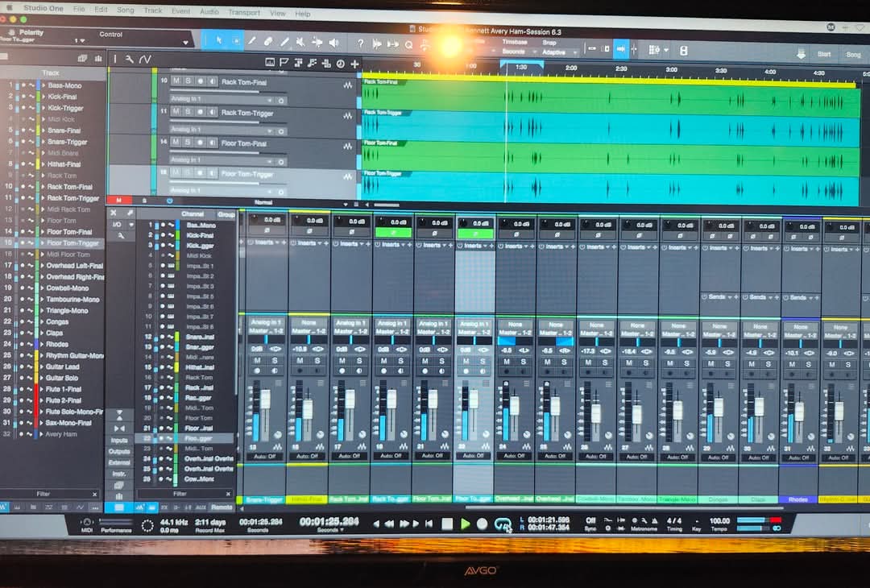Click the question mark help icon

pos(361,43)
